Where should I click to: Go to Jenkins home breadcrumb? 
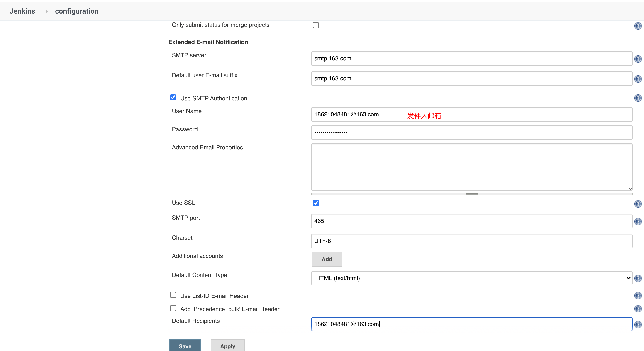tap(22, 11)
